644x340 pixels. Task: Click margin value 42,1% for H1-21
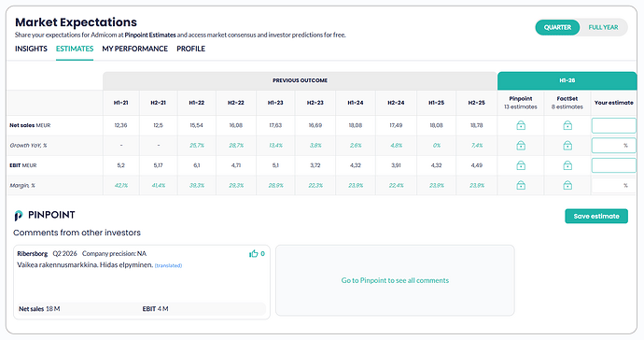121,186
